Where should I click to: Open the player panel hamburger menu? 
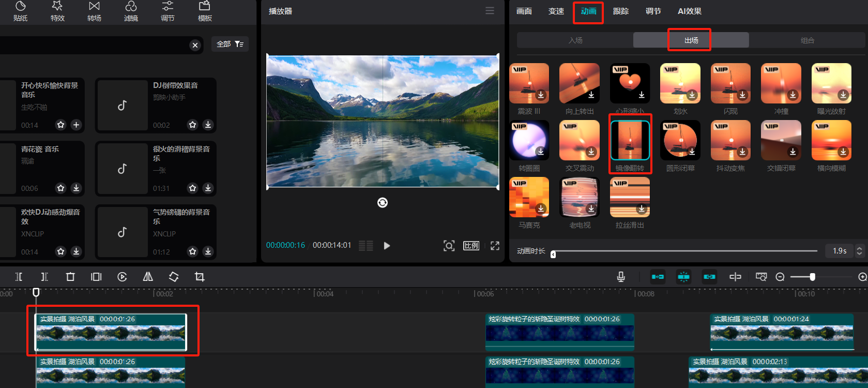pyautogui.click(x=490, y=11)
